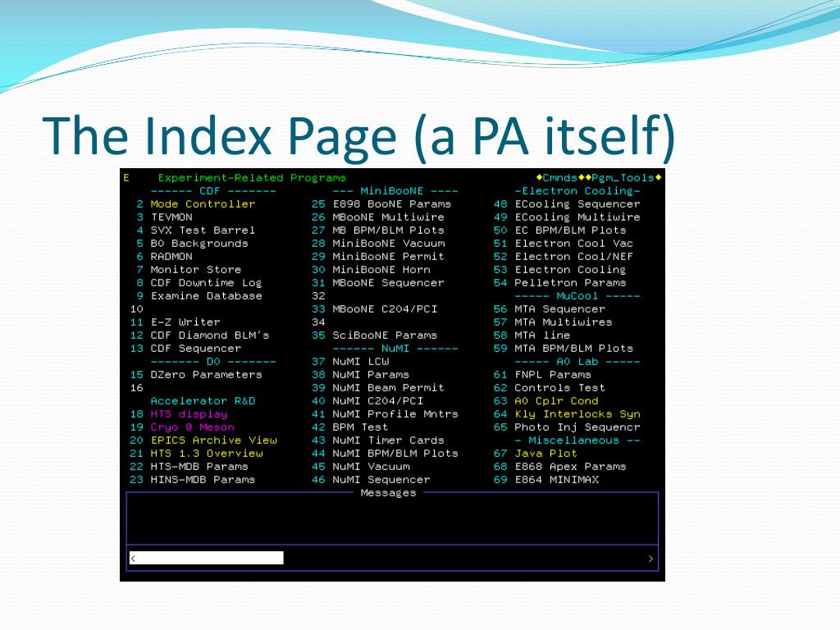Select SVX Test Barrel entry
Screen dimensions: 840x630
203,230
